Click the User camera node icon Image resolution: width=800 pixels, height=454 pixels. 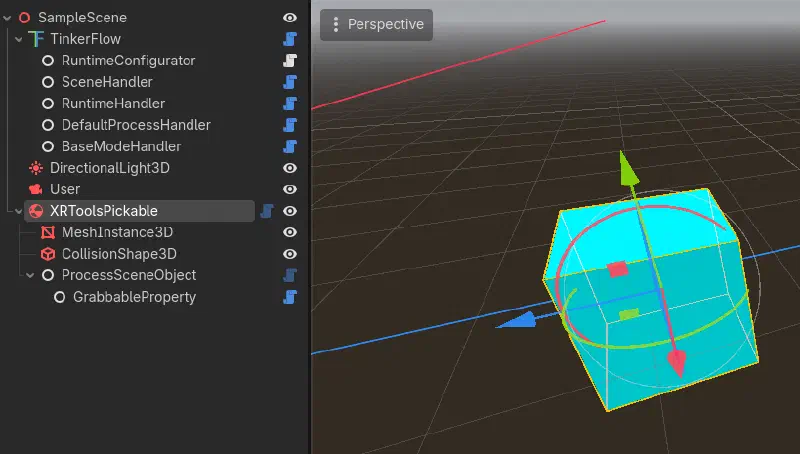click(36, 189)
